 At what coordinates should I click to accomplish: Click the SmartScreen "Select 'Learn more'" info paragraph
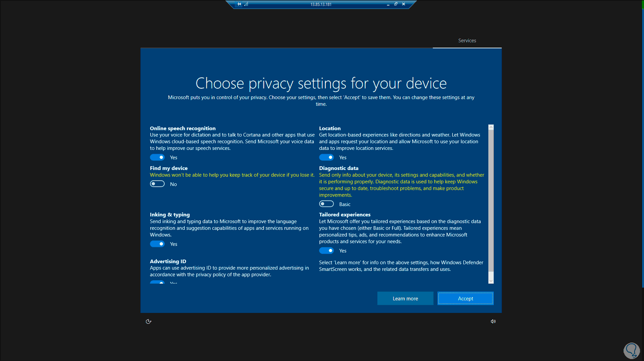[x=401, y=266]
